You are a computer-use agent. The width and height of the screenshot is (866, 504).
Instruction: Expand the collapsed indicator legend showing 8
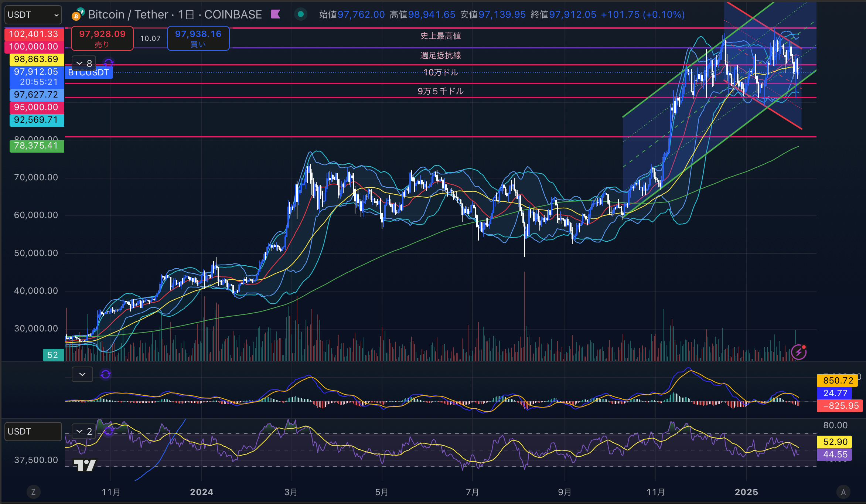pos(84,64)
